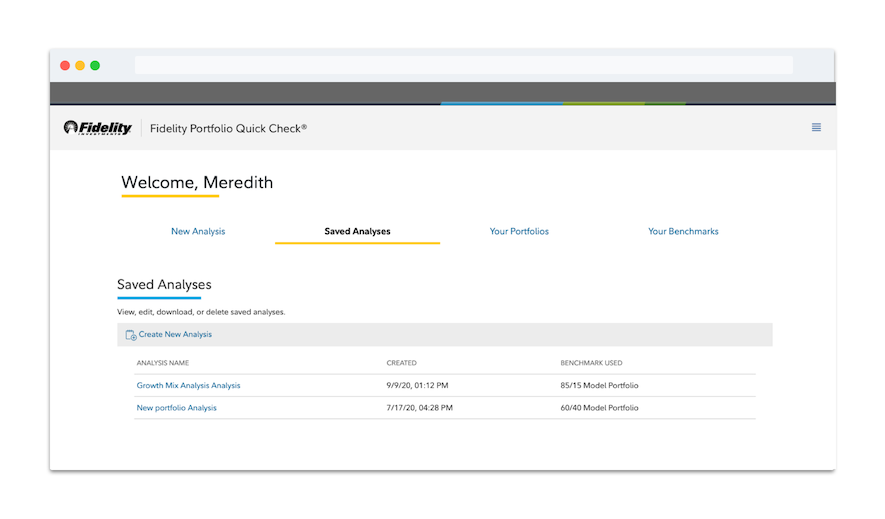Open the hamburger menu icon
This screenshot has width=885, height=519.
tap(816, 128)
